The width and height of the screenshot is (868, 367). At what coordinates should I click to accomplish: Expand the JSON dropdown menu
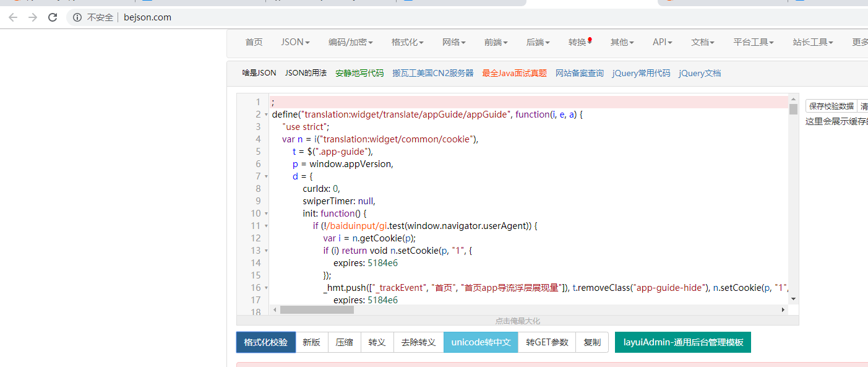pyautogui.click(x=295, y=42)
